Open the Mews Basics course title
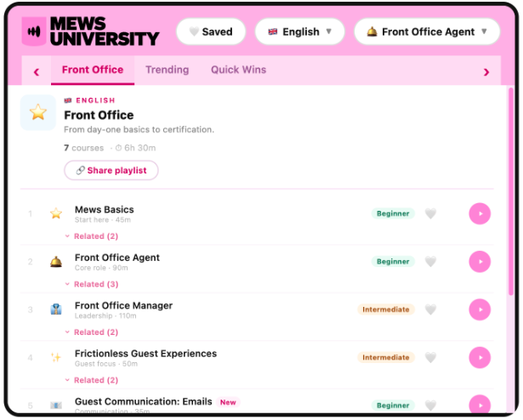The image size is (523, 420). coord(105,209)
